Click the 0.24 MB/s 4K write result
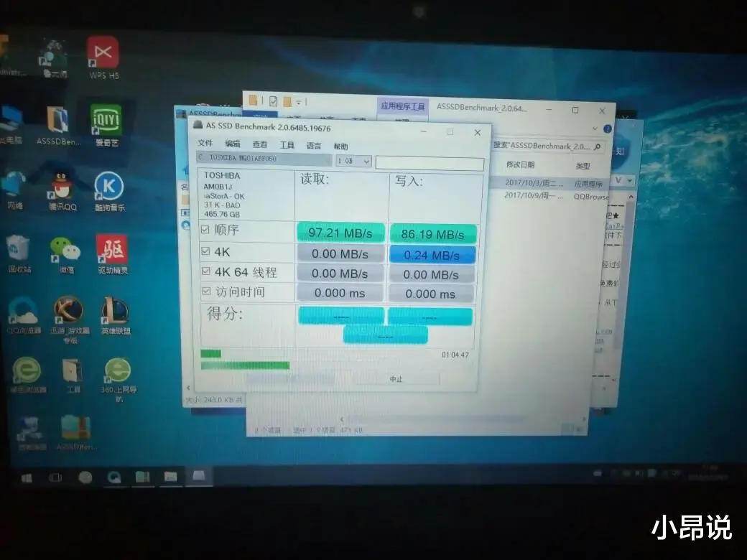The width and height of the screenshot is (747, 560). pyautogui.click(x=432, y=256)
